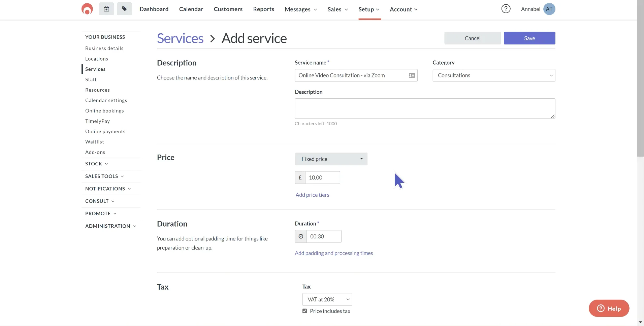
Task: Click the Cancel button
Action: click(472, 38)
